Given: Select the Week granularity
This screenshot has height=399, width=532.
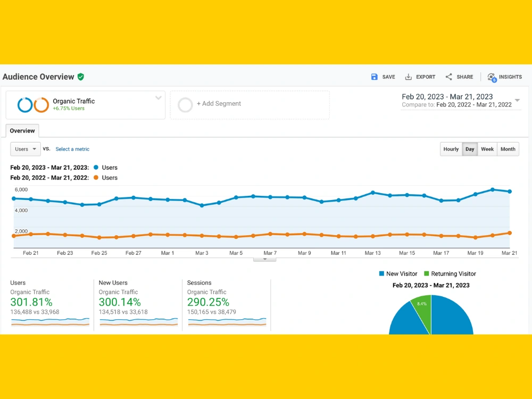Looking at the screenshot, I should [x=487, y=149].
